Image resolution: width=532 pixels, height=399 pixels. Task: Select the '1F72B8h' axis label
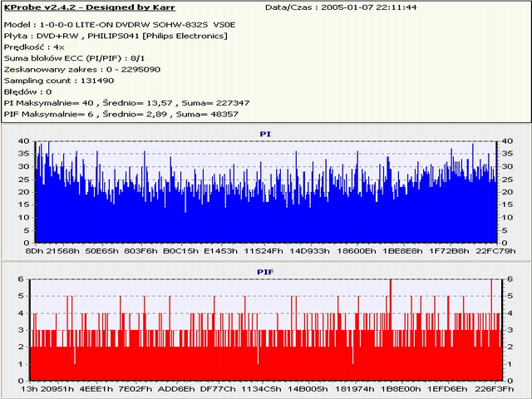449,251
